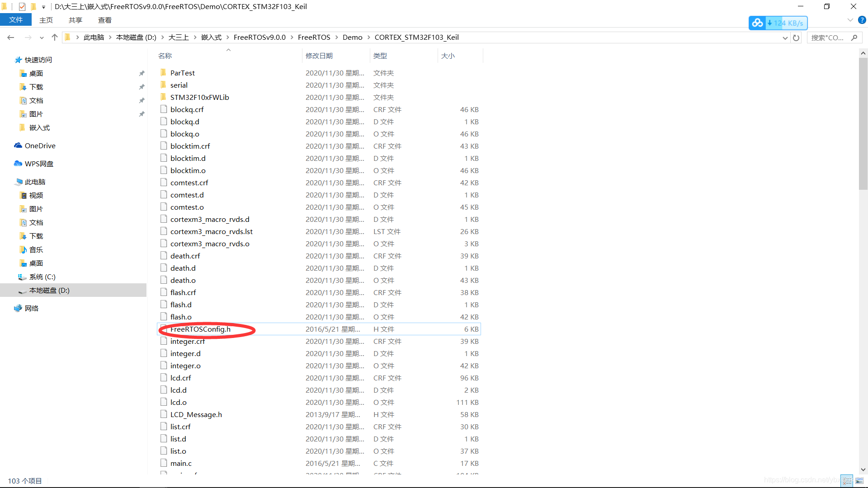Click the download speed floating widget
This screenshot has height=488, width=868.
[778, 23]
